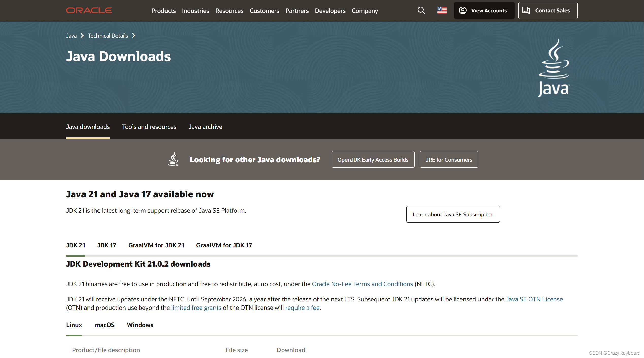Open Oracle No-Fee Terms and Conditions link
Image resolution: width=644 pixels, height=358 pixels.
pyautogui.click(x=362, y=284)
